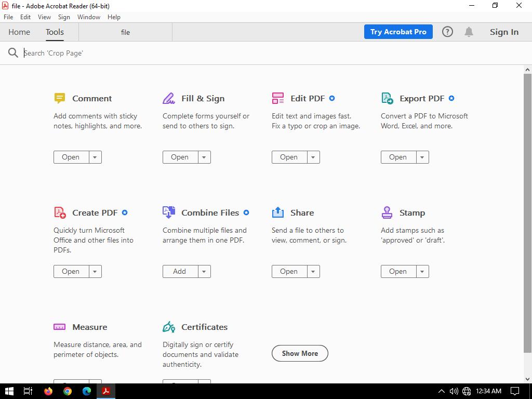Expand the Stamp Open dropdown arrow

point(422,271)
